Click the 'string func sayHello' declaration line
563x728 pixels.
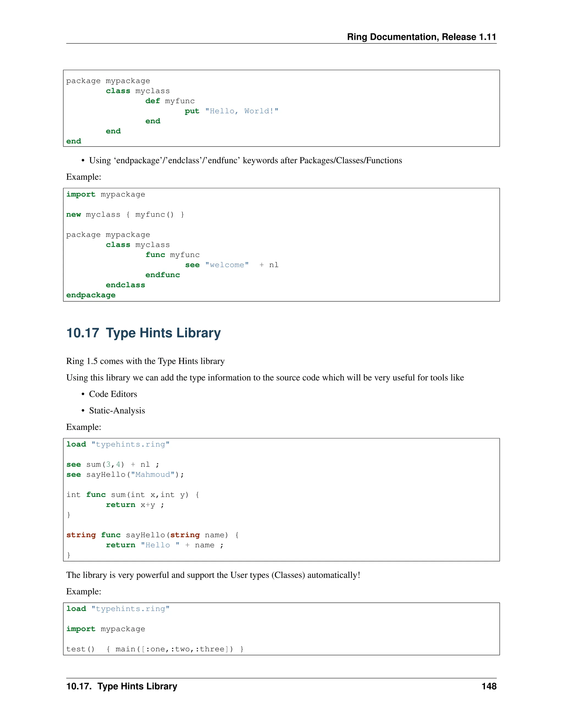152,535
